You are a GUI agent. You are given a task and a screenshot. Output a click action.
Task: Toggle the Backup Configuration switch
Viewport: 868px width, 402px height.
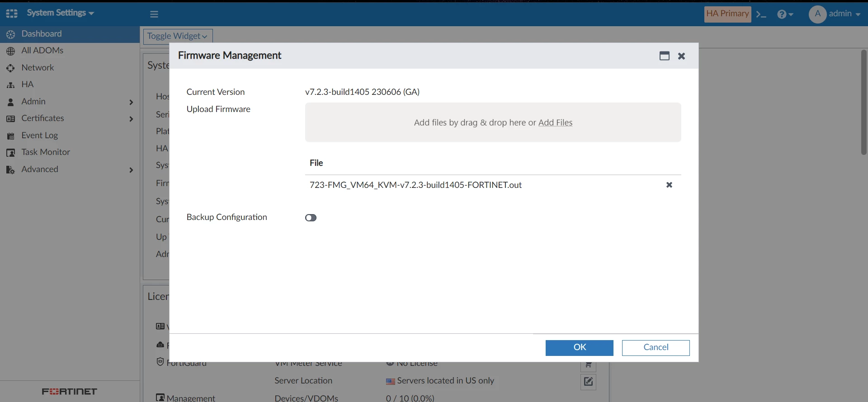pyautogui.click(x=311, y=218)
